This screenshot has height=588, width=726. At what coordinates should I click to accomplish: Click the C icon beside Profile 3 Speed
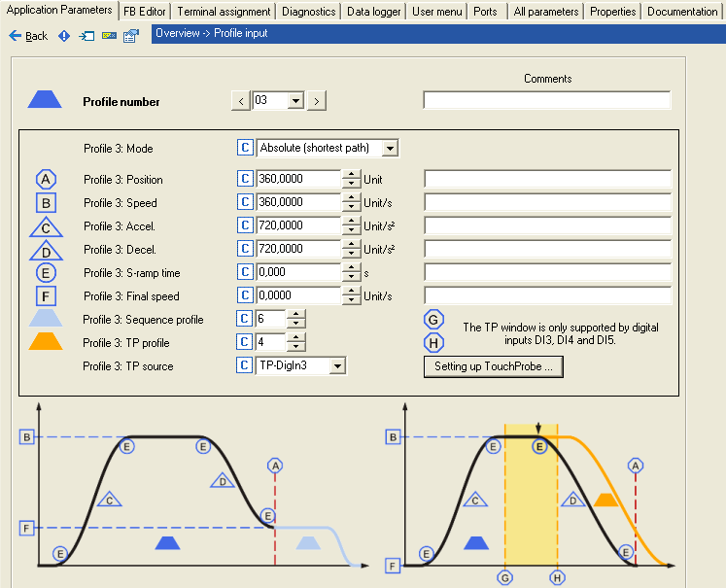246,203
